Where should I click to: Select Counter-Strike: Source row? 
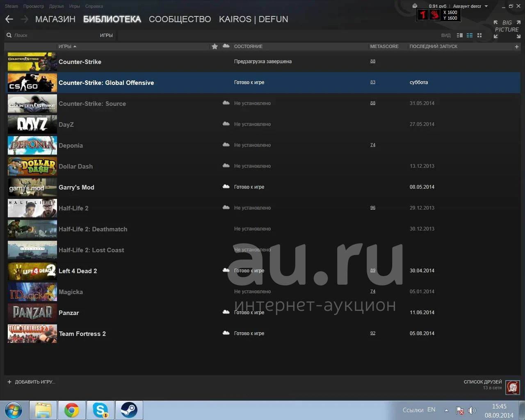(262, 103)
